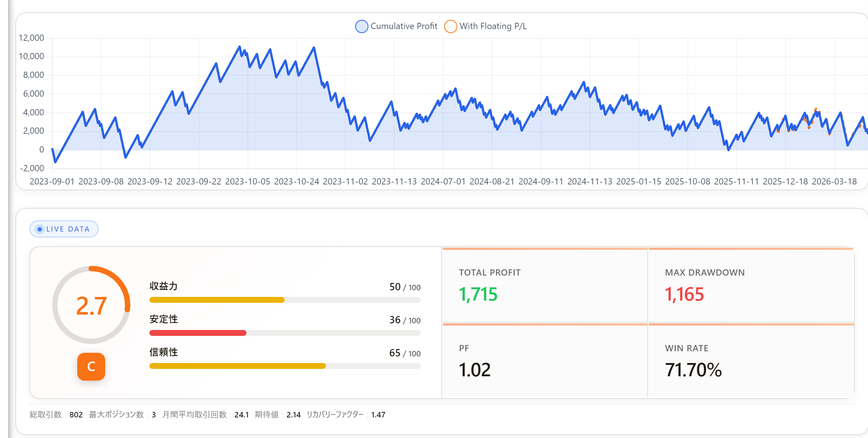
Task: Click the 2025-10-08 date axis label
Action: click(688, 182)
